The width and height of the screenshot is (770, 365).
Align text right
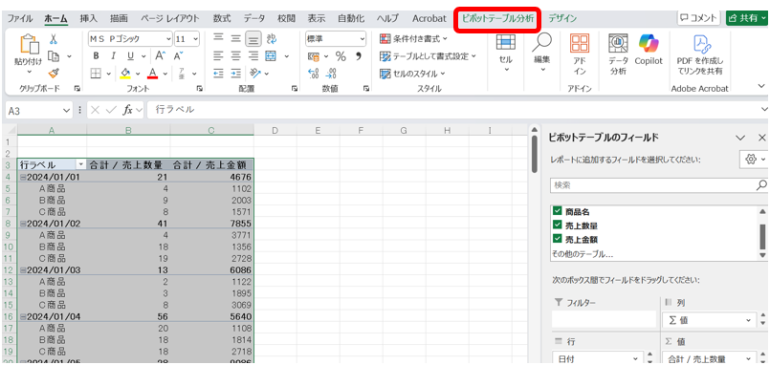tap(253, 56)
